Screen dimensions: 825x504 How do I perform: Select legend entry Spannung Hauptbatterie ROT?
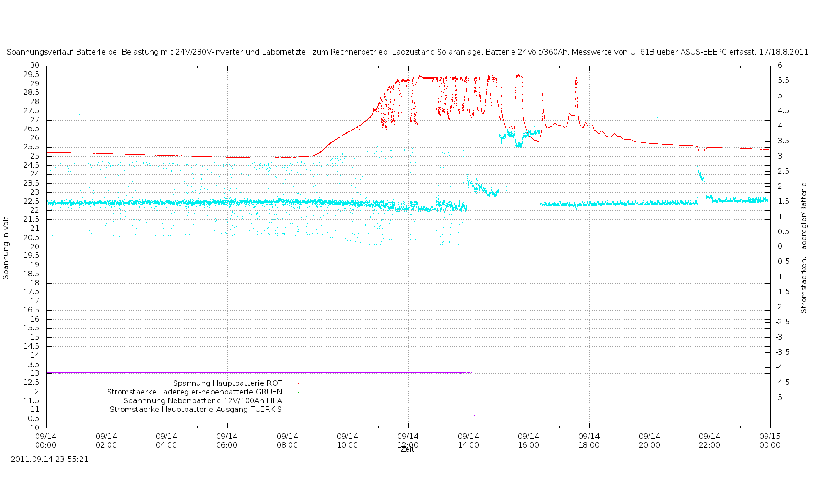tap(227, 383)
